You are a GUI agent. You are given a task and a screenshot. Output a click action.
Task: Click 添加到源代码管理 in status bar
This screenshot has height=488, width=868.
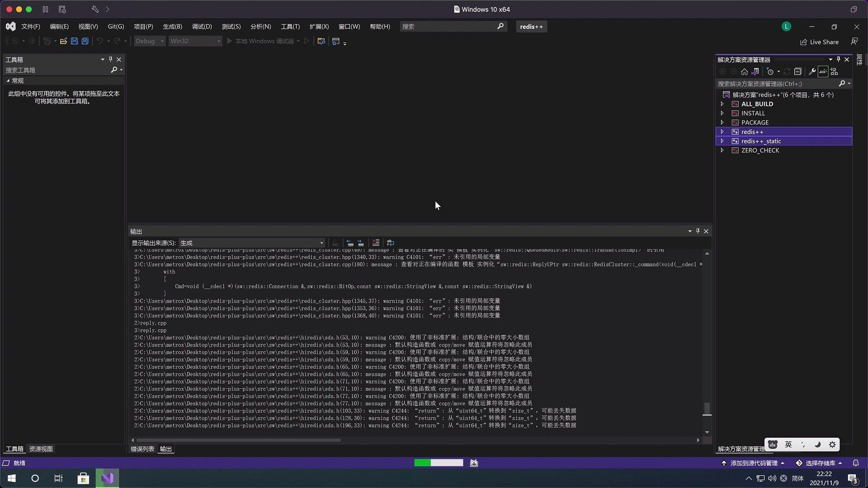tap(753, 463)
